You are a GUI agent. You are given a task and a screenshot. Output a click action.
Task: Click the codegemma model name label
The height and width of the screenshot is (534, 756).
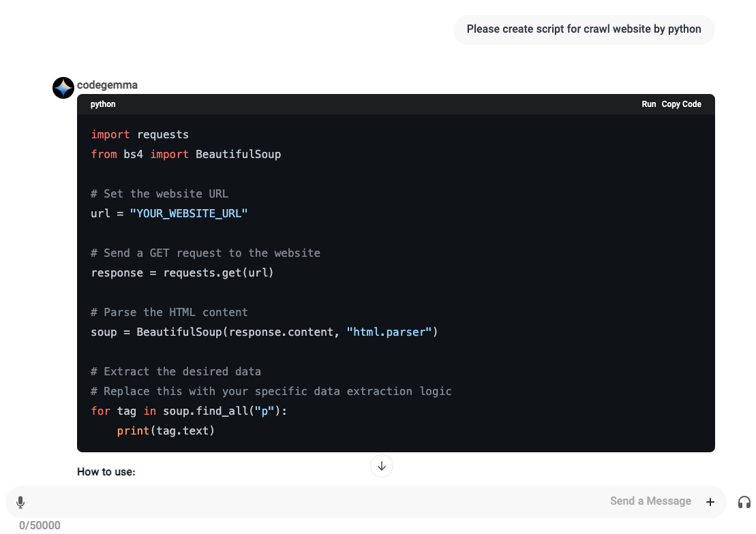click(107, 85)
